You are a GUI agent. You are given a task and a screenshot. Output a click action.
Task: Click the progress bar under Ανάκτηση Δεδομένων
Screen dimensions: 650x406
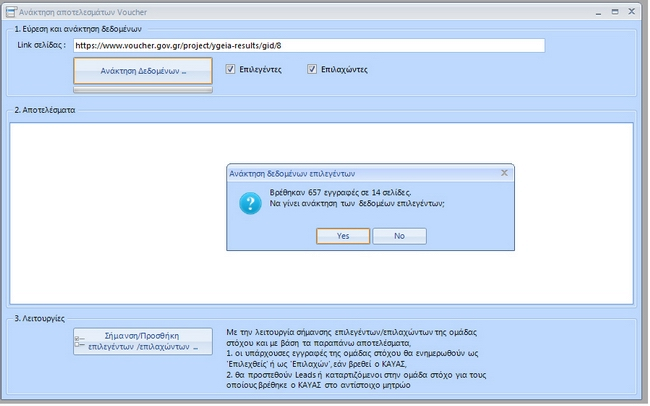143,90
